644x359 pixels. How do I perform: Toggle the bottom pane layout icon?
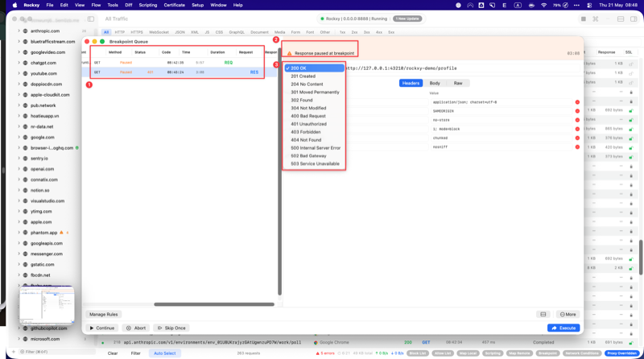coord(621,19)
